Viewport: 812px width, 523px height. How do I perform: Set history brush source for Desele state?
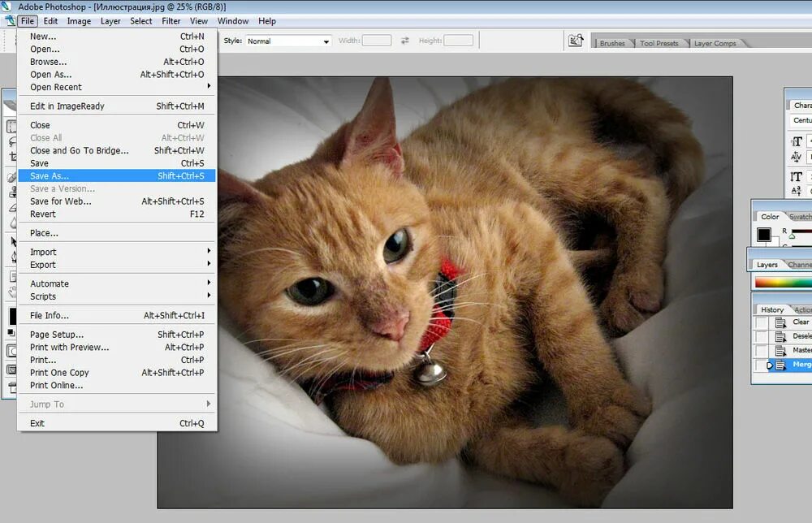pos(762,336)
